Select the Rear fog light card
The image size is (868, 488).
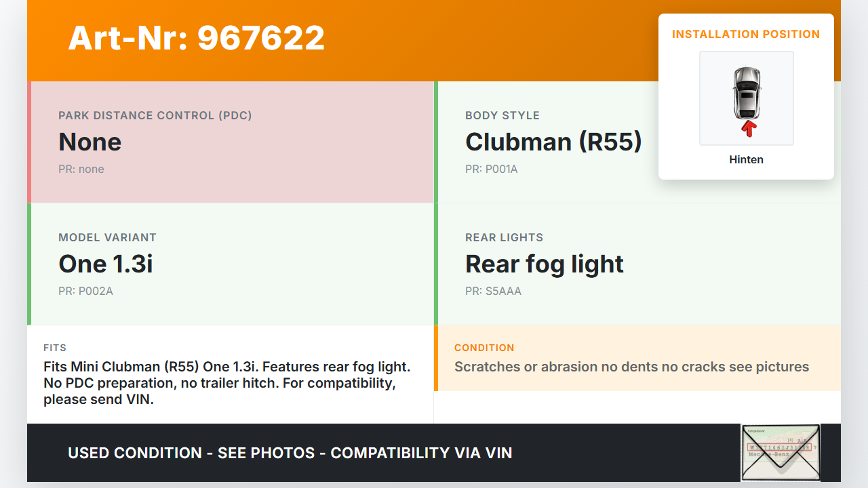[x=637, y=264]
